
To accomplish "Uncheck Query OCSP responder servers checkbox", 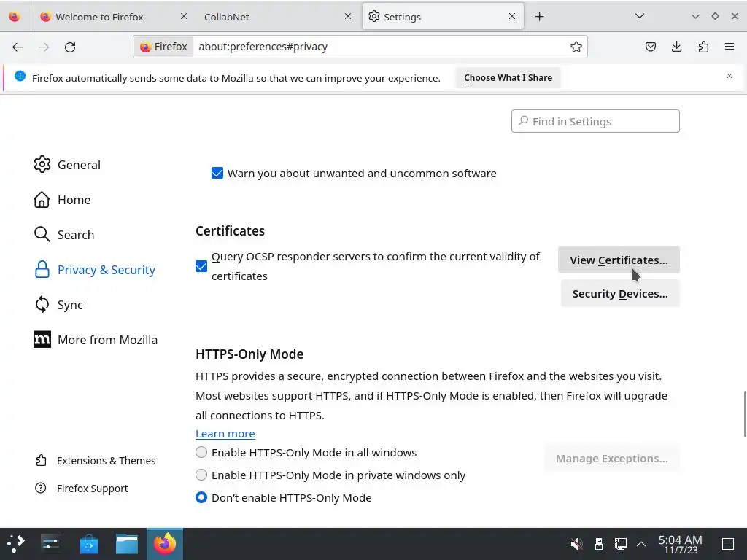I will pos(201,266).
